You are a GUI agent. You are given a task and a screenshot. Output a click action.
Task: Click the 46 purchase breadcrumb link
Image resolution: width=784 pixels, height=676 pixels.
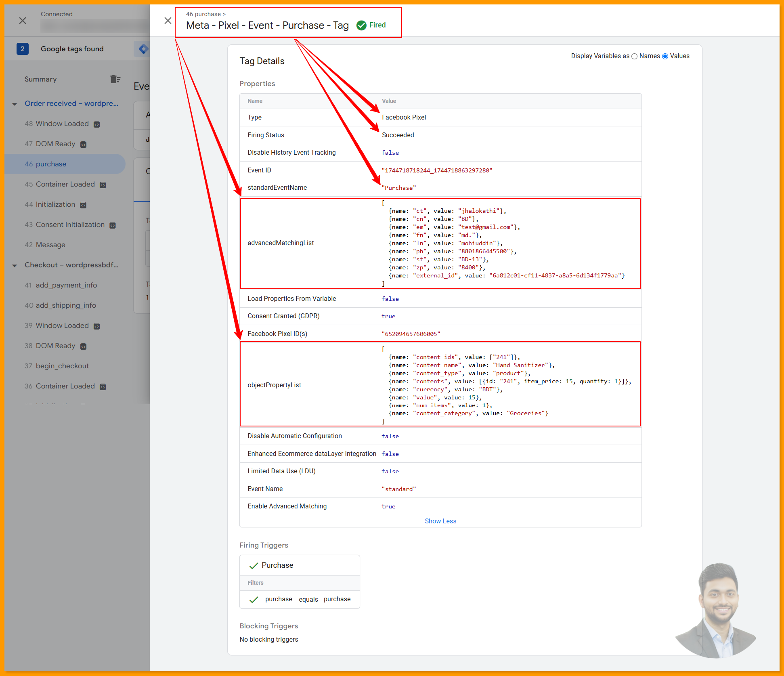203,14
